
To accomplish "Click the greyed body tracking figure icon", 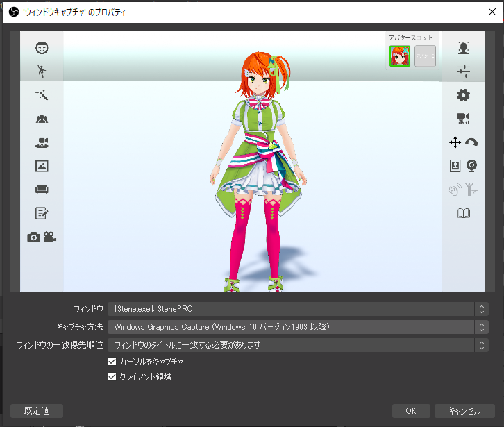I will coord(471,190).
